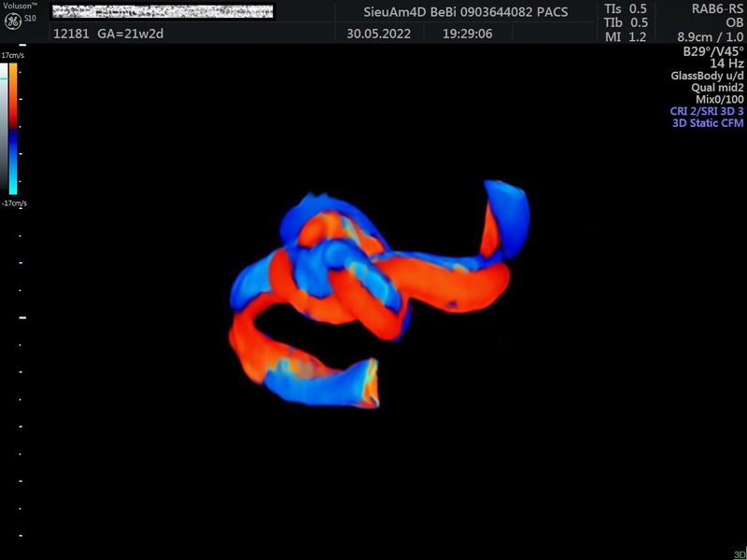This screenshot has height=560, width=747.
Task: Click the green 3D indicator in the corner
Action: click(x=739, y=553)
